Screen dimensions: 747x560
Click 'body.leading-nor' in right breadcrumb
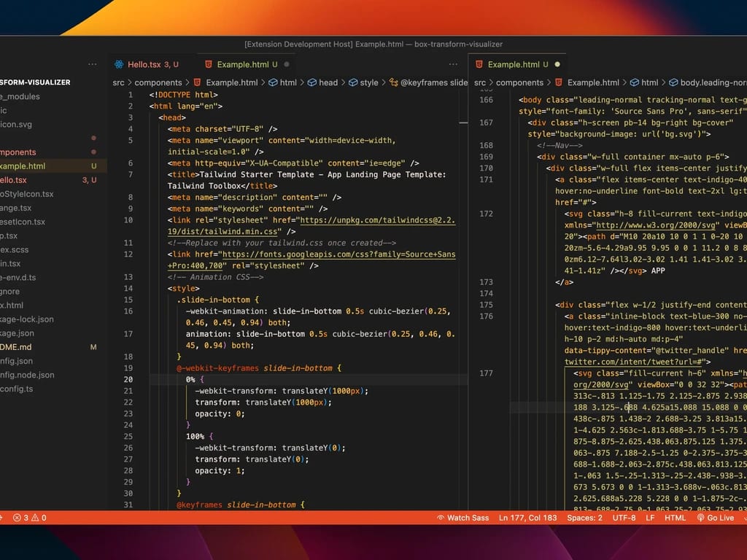(713, 82)
